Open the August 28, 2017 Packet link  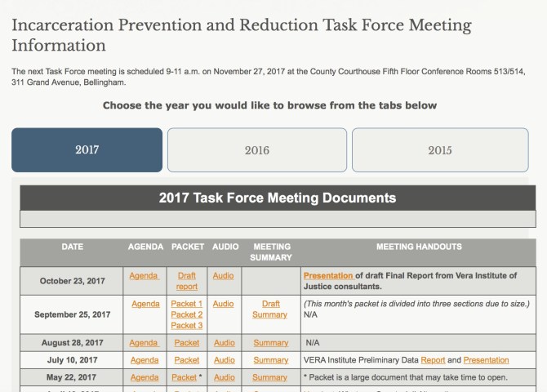[187, 343]
